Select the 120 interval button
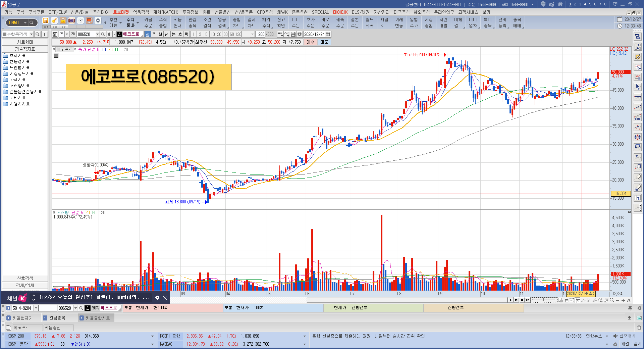This screenshot has width=644, height=349. [238, 34]
